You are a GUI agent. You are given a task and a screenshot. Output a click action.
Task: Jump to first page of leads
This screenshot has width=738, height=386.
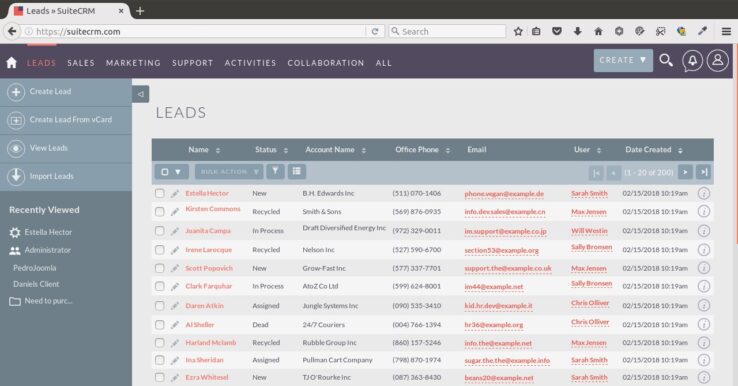596,173
